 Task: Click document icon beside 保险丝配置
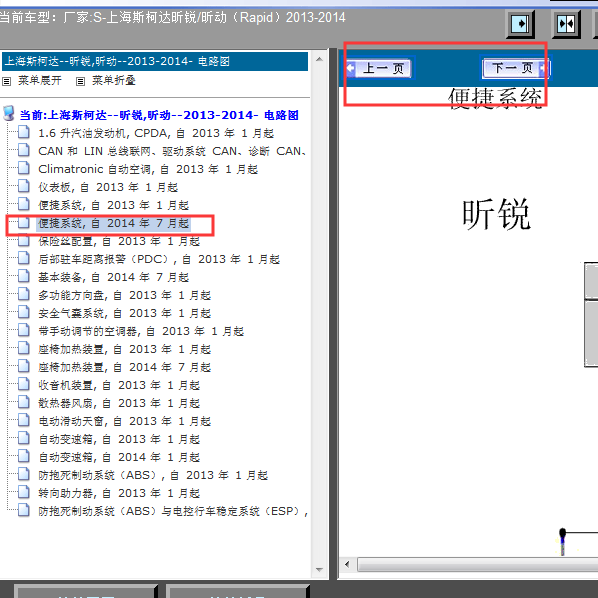[24, 241]
